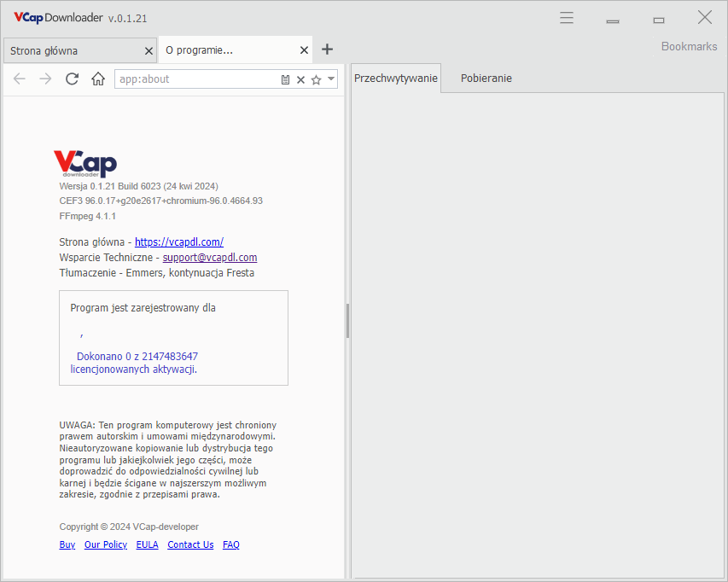Screen dimensions: 728x582
Task: Go back with the left arrow
Action: [x=20, y=79]
